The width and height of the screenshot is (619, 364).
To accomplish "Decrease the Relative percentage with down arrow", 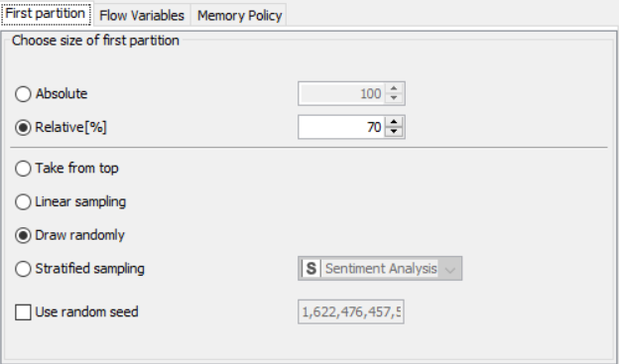I will [x=394, y=132].
